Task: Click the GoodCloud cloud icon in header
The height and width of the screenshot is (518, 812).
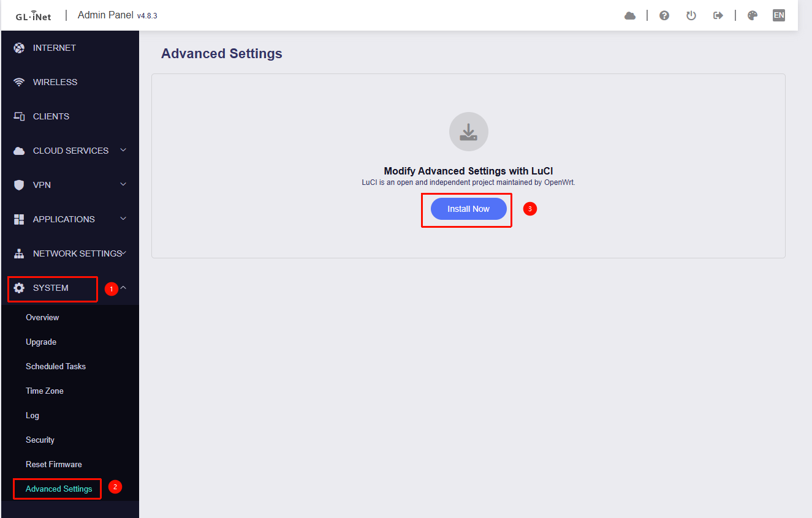Action: pyautogui.click(x=630, y=16)
